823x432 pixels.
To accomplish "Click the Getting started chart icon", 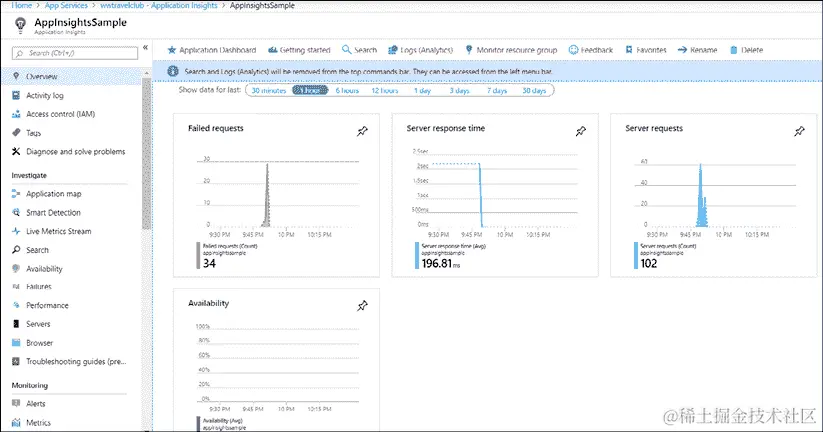I will pyautogui.click(x=272, y=50).
